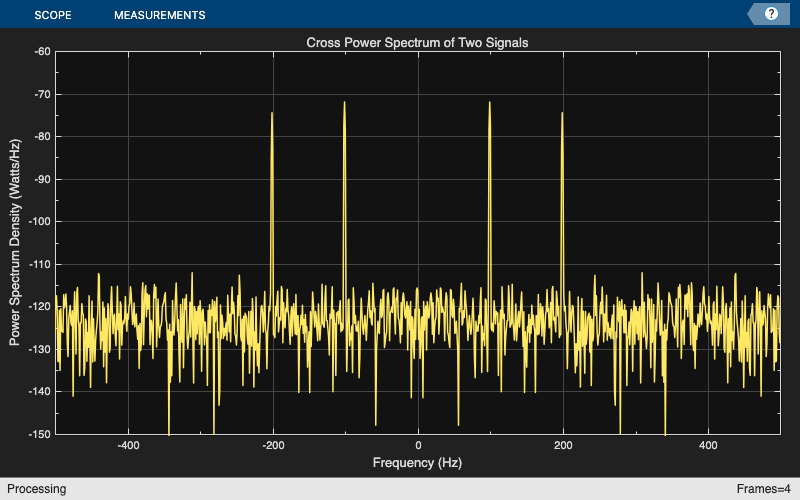Viewport: 800px width, 500px height.
Task: Open the SCOPE tab
Action: pos(53,15)
